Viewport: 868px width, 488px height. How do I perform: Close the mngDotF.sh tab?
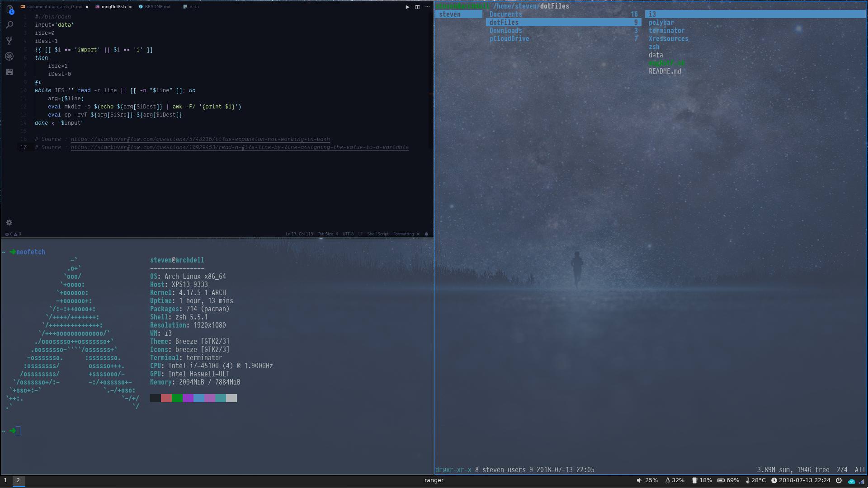(x=131, y=7)
